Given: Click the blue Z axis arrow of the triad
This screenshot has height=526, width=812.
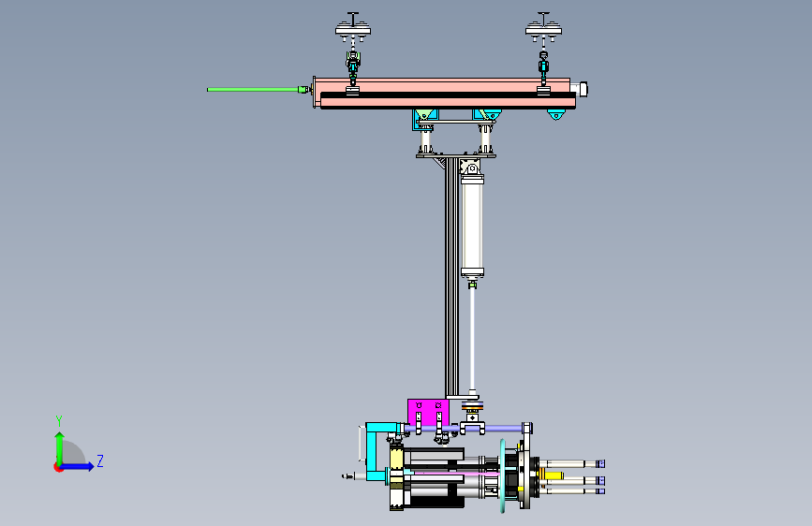Looking at the screenshot, I should (x=78, y=466).
